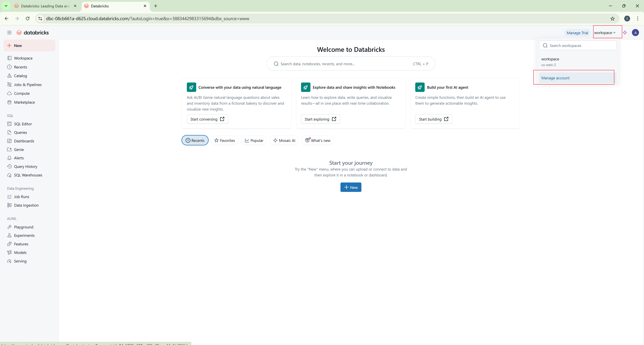Open the Databricks Assistant sparkle icon
The height and width of the screenshot is (345, 644).
tap(625, 33)
